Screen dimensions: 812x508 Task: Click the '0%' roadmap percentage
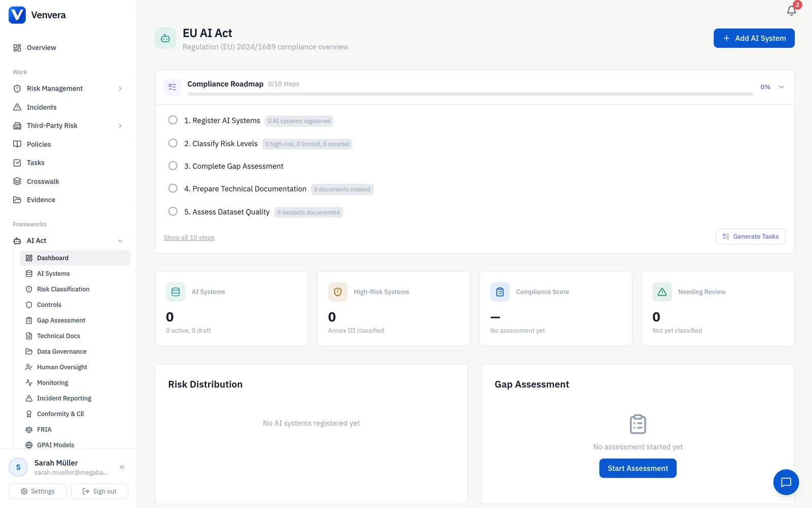765,87
